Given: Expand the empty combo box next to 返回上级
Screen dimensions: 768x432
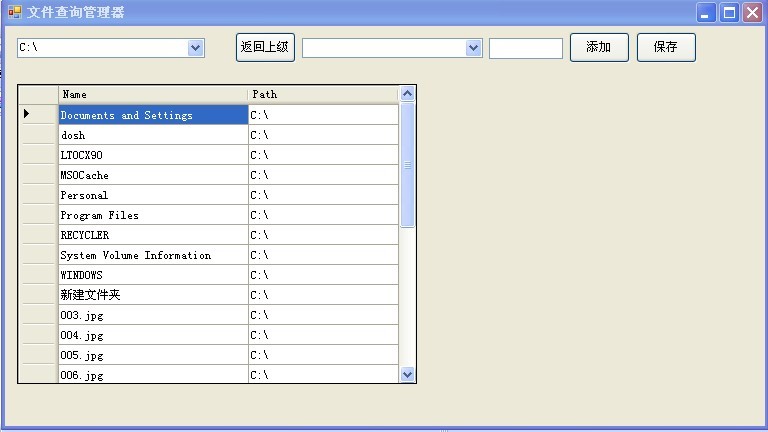Looking at the screenshot, I should click(x=473, y=48).
